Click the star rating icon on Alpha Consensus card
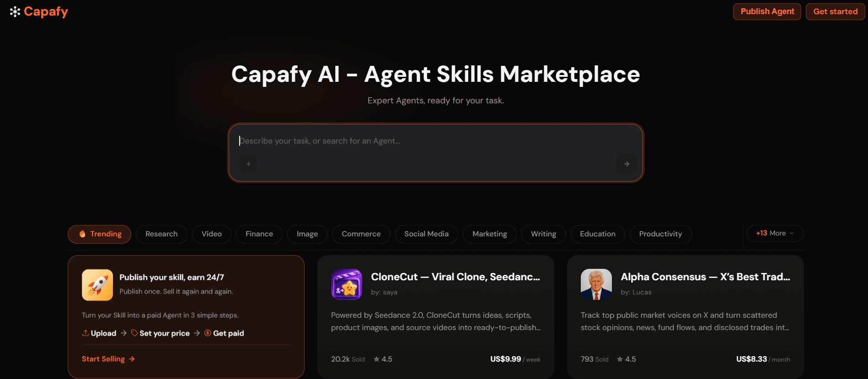 point(620,359)
